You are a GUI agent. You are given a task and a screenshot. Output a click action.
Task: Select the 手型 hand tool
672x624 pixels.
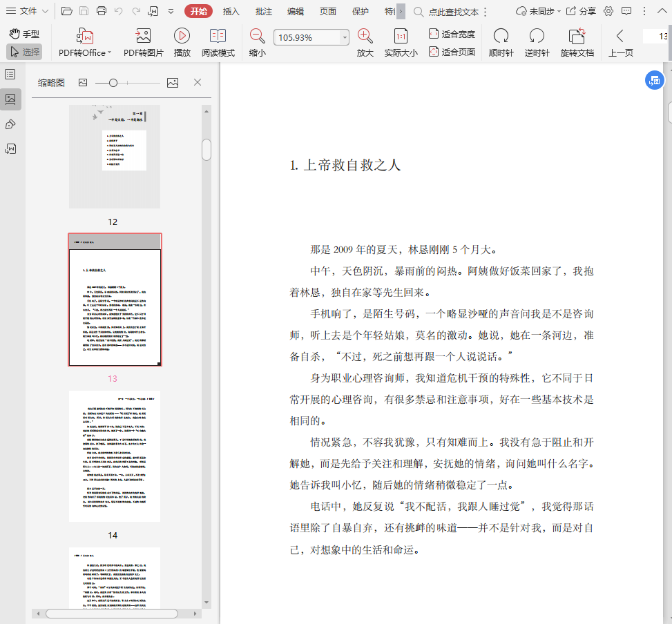pos(24,34)
